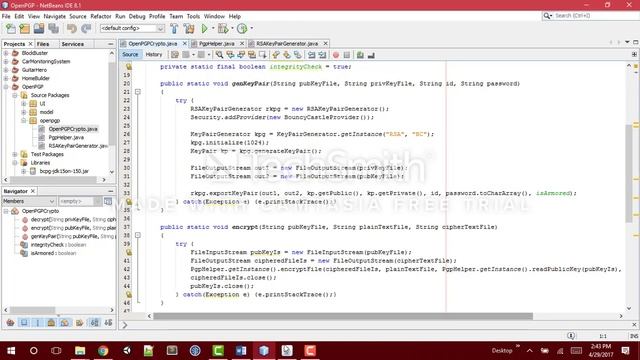Click the Comment editor toolbar icon

pos(360,55)
